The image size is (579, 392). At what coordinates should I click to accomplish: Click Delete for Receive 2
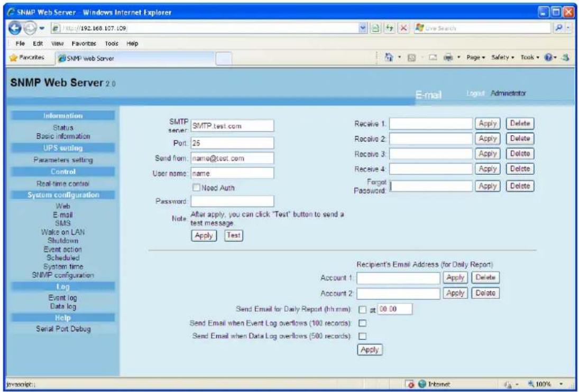[520, 138]
